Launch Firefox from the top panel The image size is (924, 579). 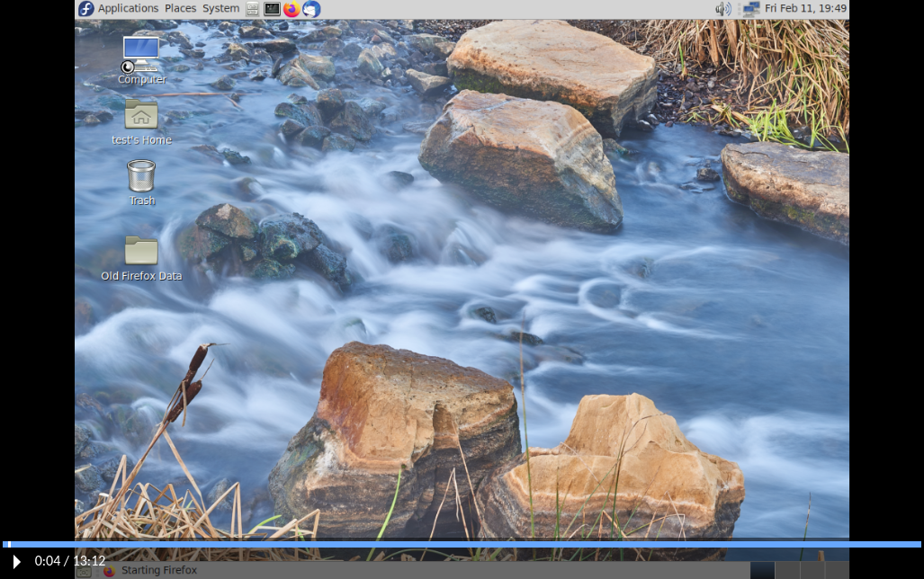(292, 9)
